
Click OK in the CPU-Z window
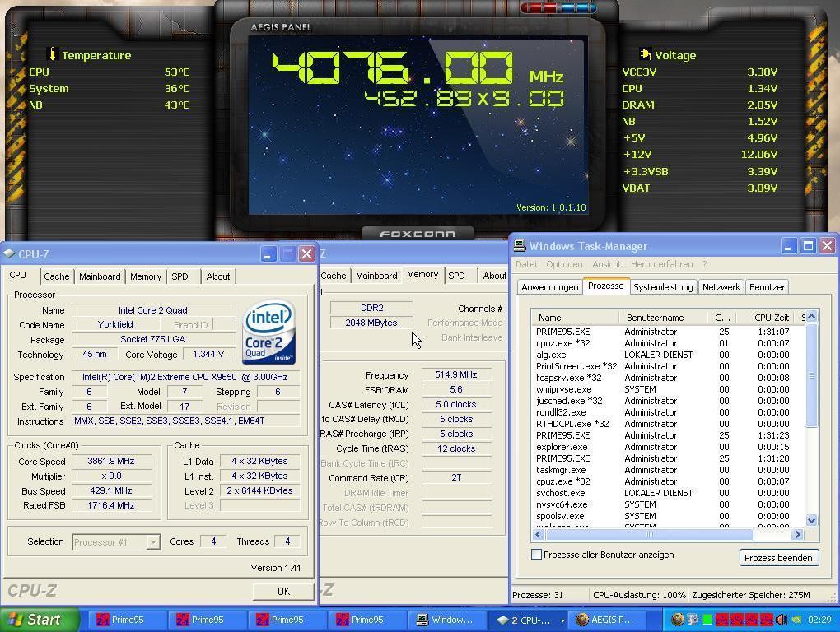[x=283, y=591]
